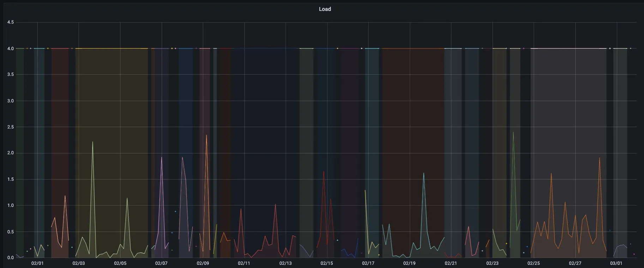
Task: Click the 3.0 y-axis label
Action: (x=11, y=101)
